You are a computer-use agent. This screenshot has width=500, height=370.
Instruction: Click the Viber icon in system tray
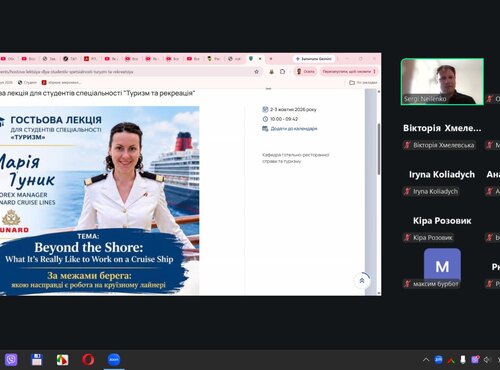point(475,359)
